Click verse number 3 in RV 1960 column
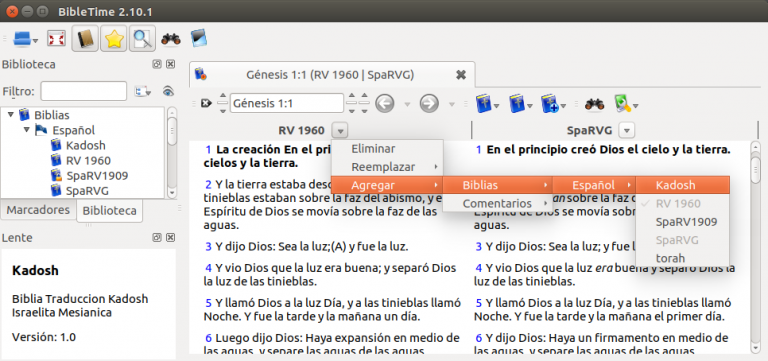Screen dimensions: 768x361 click(x=208, y=246)
